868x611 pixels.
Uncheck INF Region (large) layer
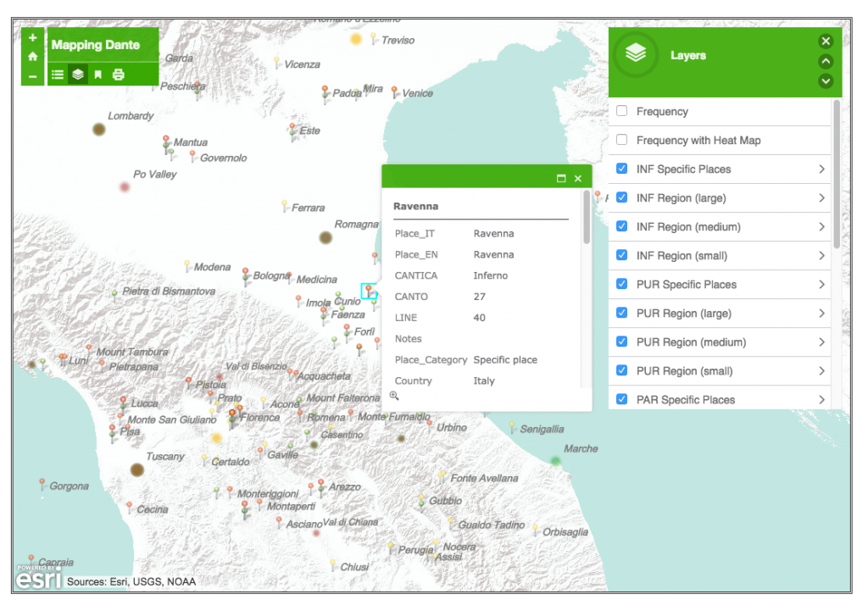pyautogui.click(x=622, y=197)
